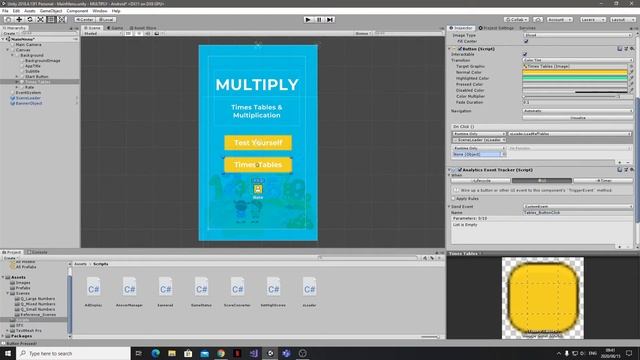
Task: Open Windows Start menu
Action: click(8, 353)
